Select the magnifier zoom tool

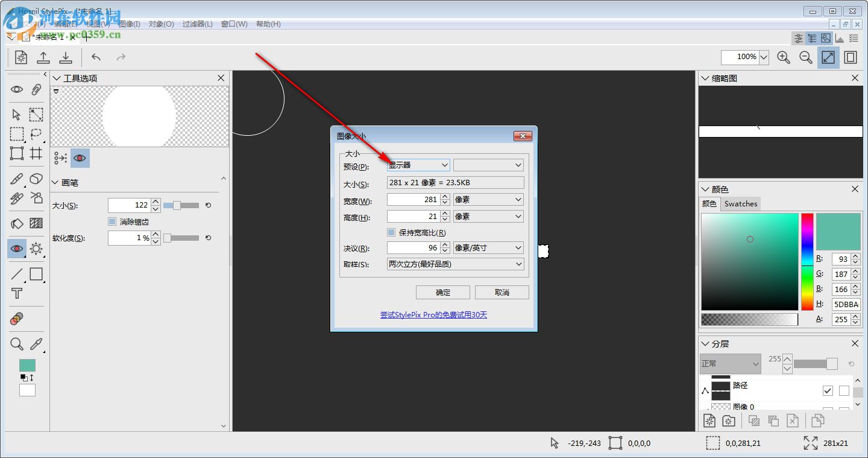[16, 344]
